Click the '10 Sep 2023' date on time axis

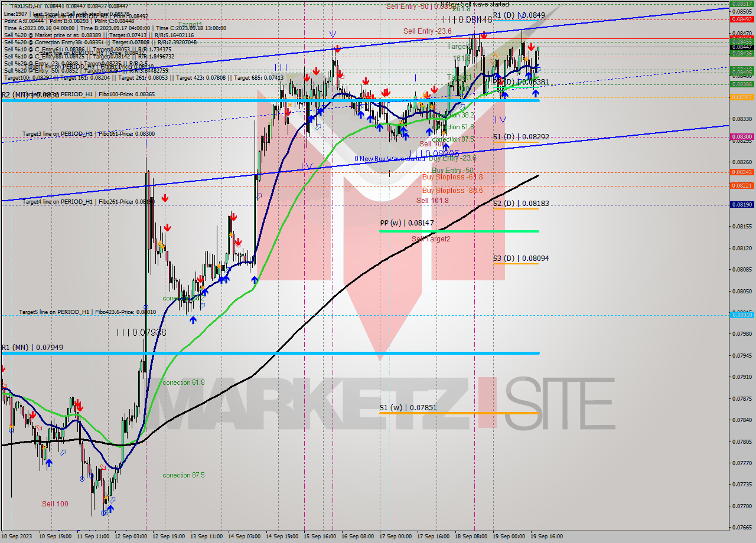click(x=16, y=537)
